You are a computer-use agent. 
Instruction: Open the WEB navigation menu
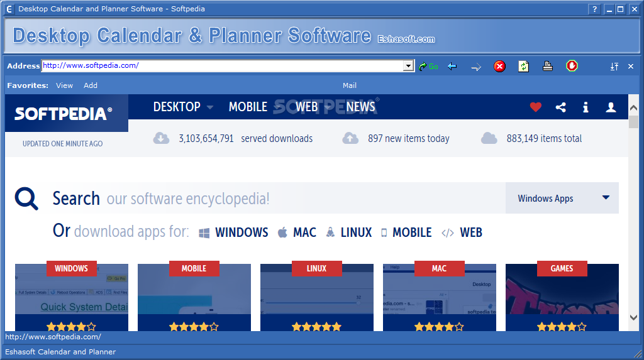[x=307, y=107]
